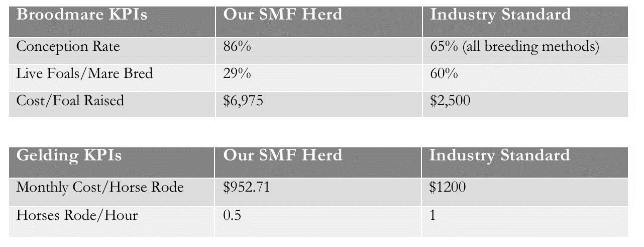Click the 60% industry standard cell
Image resolution: width=644 pixels, height=247 pixels.
point(444,74)
